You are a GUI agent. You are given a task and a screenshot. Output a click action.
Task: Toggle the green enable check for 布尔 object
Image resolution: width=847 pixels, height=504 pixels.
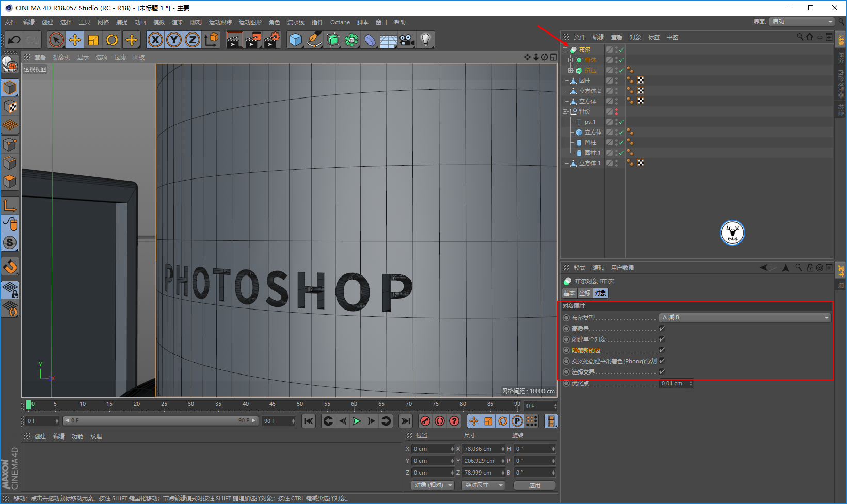621,50
